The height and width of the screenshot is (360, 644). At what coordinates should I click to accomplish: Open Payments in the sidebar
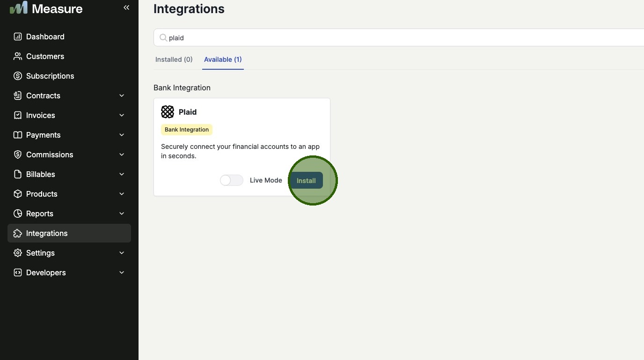coord(44,135)
